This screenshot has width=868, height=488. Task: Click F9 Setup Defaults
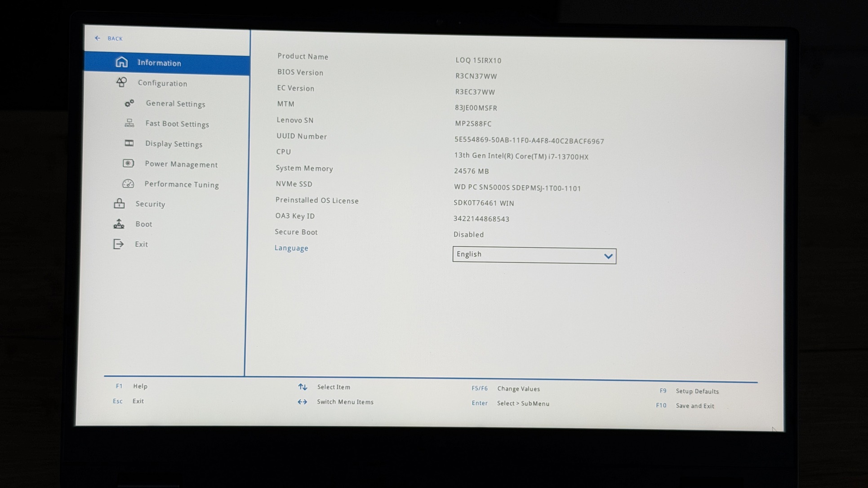[697, 391]
